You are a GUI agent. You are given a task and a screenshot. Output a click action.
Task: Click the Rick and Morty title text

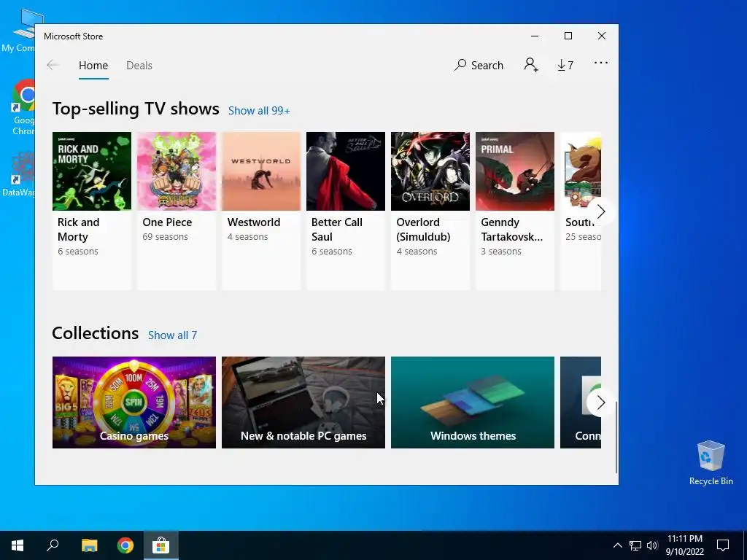click(x=79, y=230)
